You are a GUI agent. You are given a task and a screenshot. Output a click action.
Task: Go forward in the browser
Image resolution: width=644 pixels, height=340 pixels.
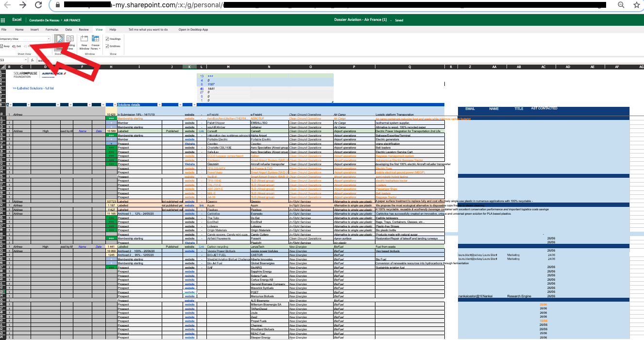pyautogui.click(x=22, y=5)
